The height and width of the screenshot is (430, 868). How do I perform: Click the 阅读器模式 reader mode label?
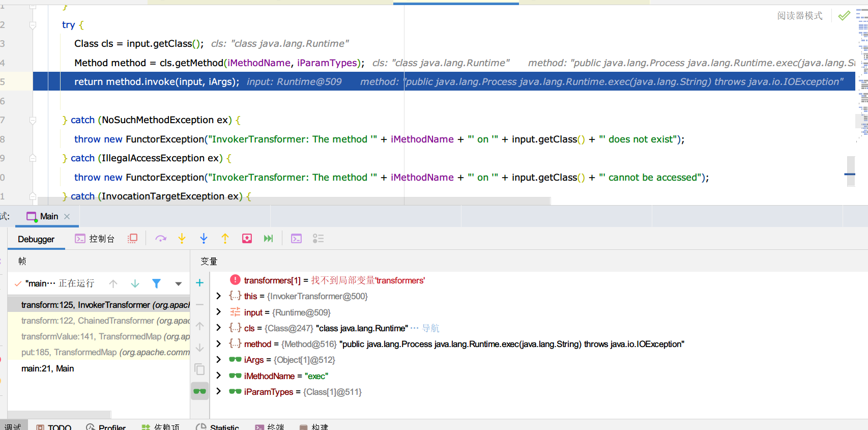(799, 16)
